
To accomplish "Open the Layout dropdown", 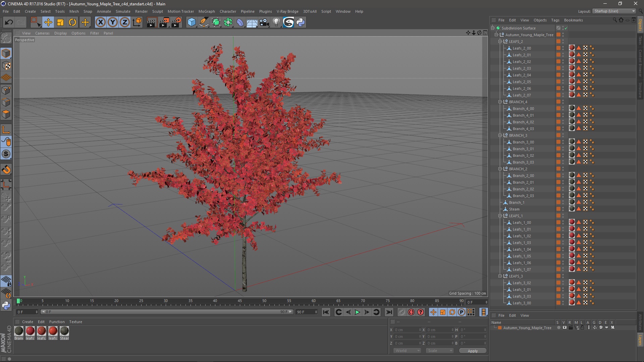I will coord(614,11).
